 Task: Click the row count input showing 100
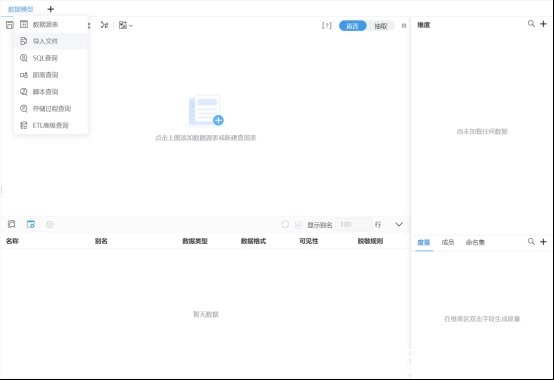click(x=353, y=224)
